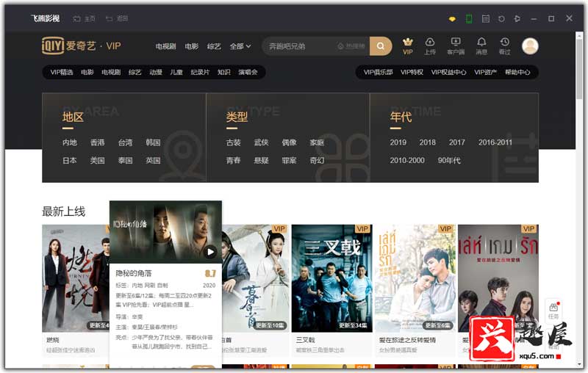
Task: Filter by year 2019
Action: tap(398, 142)
